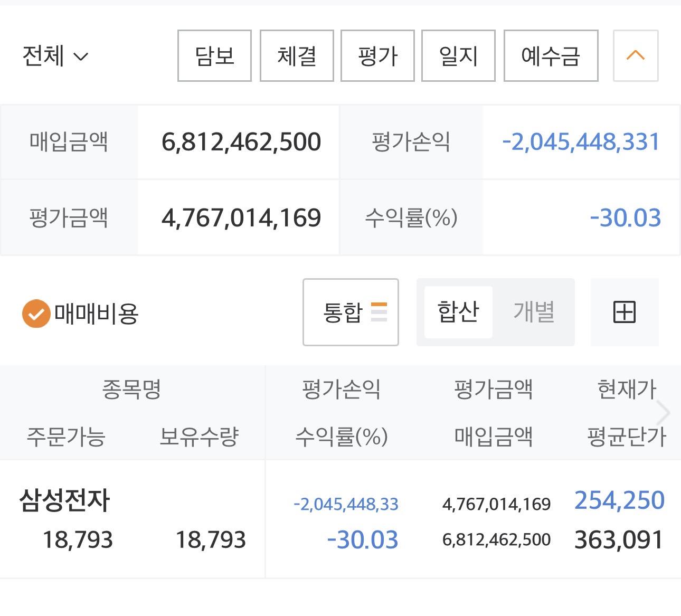The width and height of the screenshot is (681, 616).
Task: Toggle the 매매비용 checkbox
Action: tap(36, 314)
